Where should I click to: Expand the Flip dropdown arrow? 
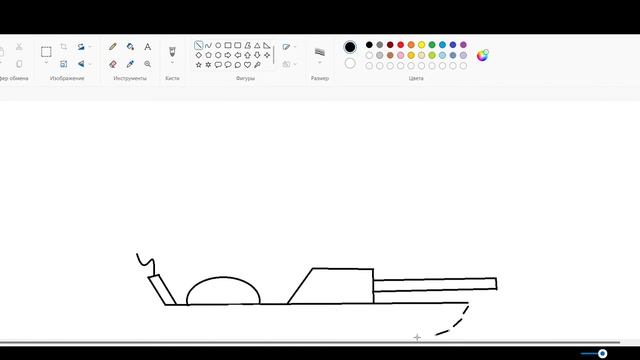(90, 64)
